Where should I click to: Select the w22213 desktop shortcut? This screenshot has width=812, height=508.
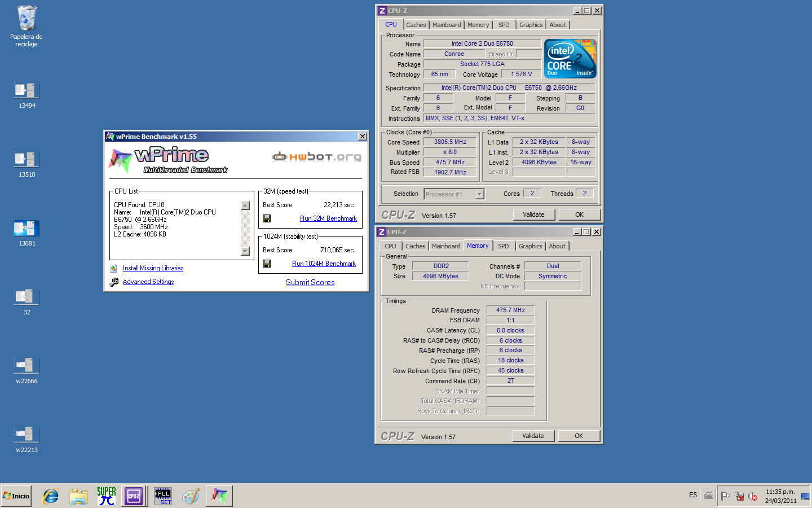(27, 439)
